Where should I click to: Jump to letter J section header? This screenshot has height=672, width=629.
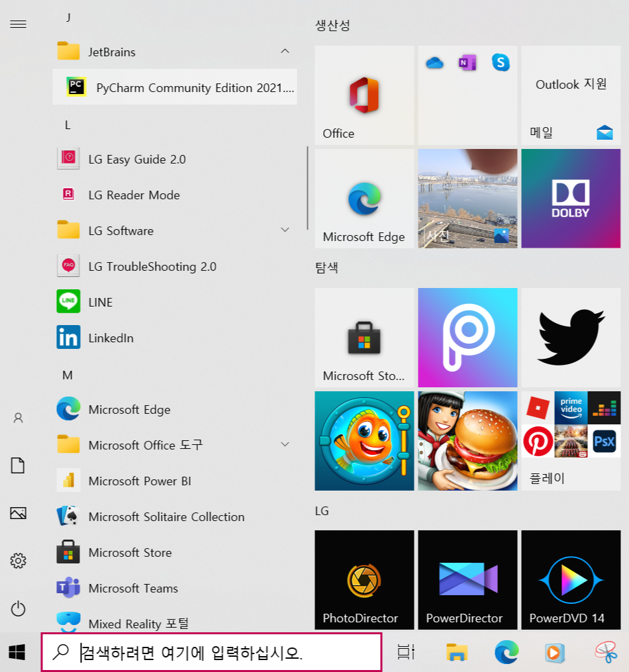(68, 17)
